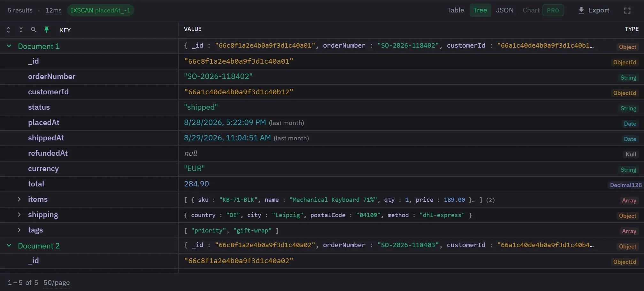Click the tags value "priority", "gift-wrap"
The height and width of the screenshot is (291, 644).
coord(231,231)
